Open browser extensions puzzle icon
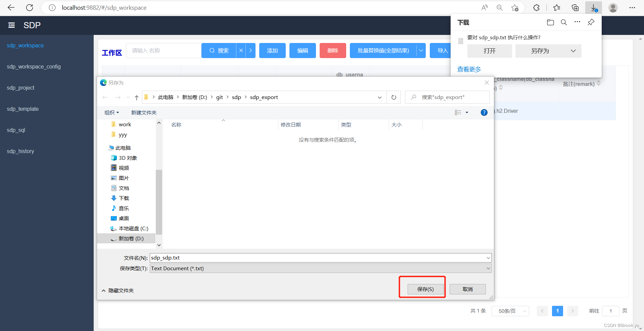The height and width of the screenshot is (331, 644). point(536,8)
